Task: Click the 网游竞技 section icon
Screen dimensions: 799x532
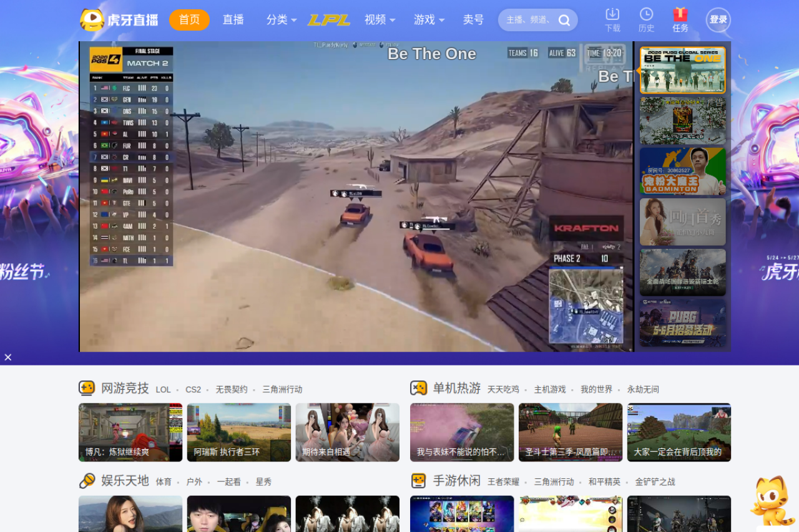Action: coord(87,389)
